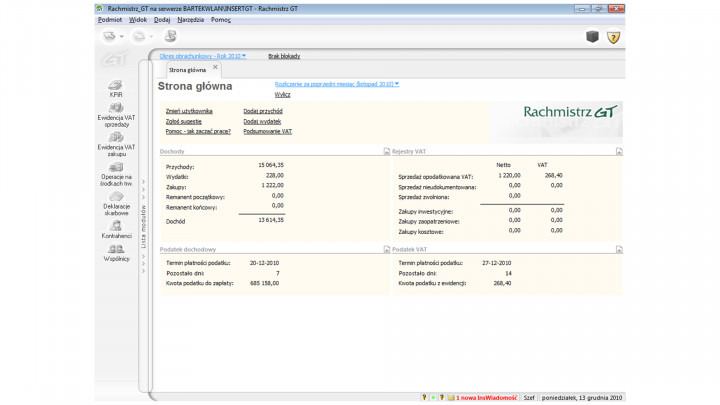Click the Zakupy inwestycyjne label
The width and height of the screenshot is (720, 405).
[426, 212]
